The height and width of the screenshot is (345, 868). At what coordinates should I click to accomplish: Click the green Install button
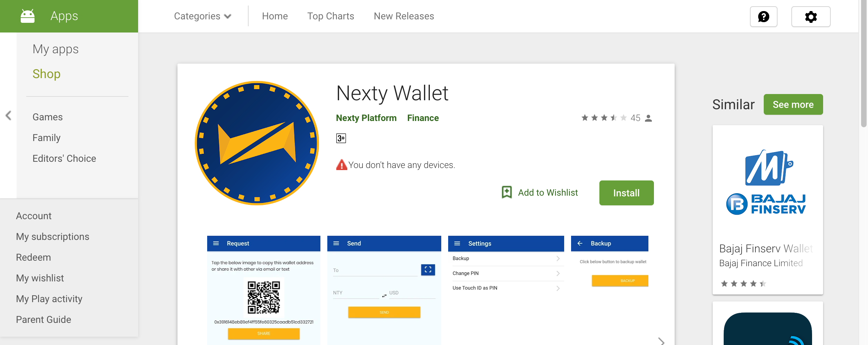click(626, 193)
